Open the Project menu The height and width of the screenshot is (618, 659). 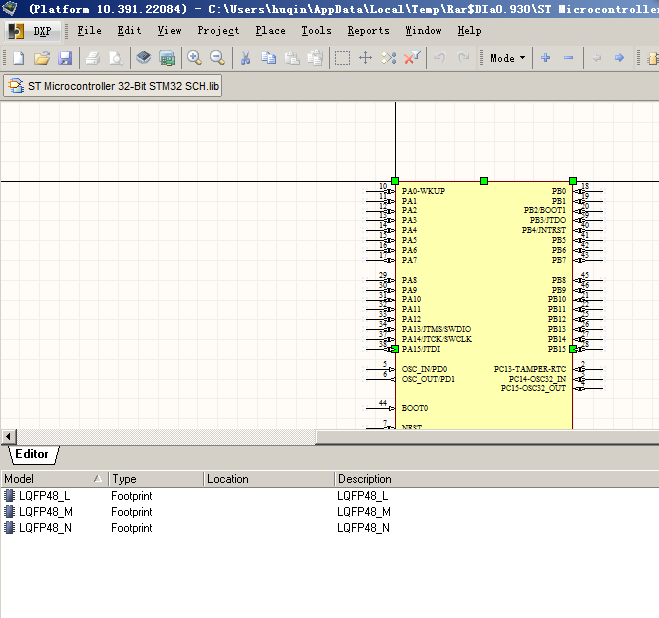218,31
